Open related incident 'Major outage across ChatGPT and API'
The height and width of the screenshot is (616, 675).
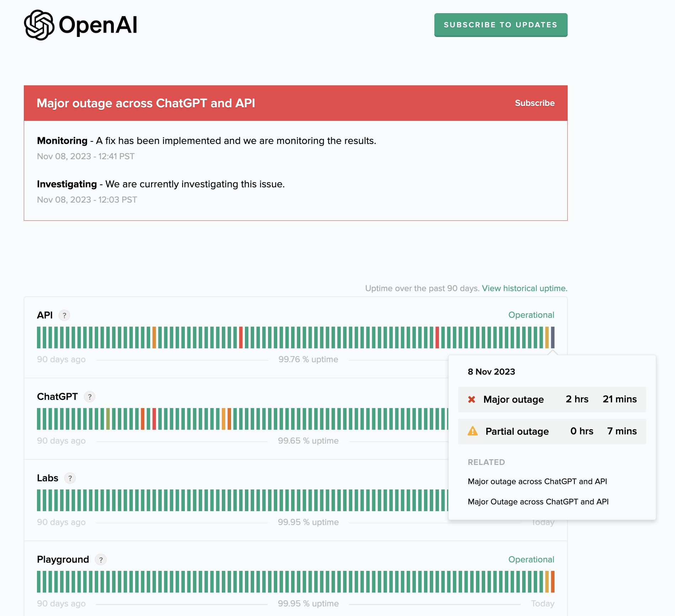(x=537, y=481)
